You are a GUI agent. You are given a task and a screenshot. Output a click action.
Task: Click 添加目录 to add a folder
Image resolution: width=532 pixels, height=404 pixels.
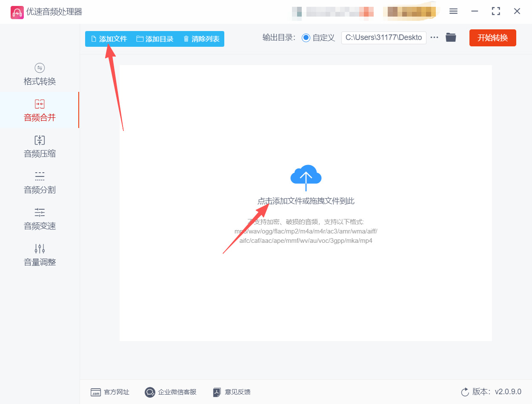pos(155,38)
